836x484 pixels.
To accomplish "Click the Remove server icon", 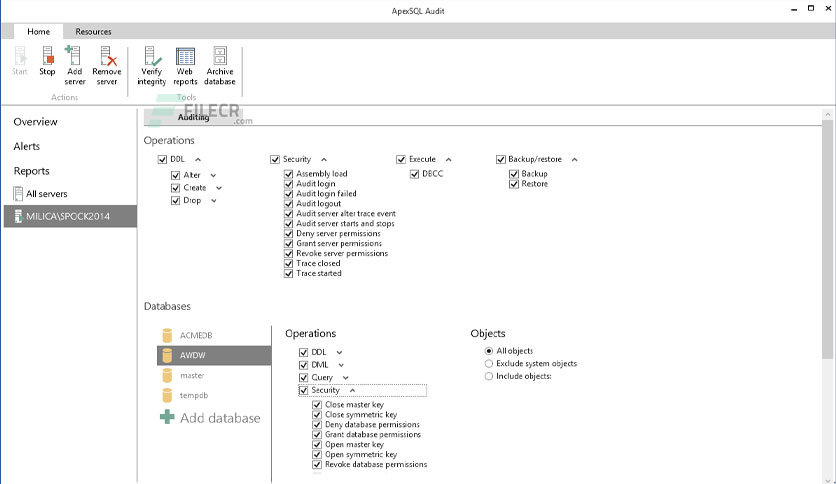I will [107, 55].
